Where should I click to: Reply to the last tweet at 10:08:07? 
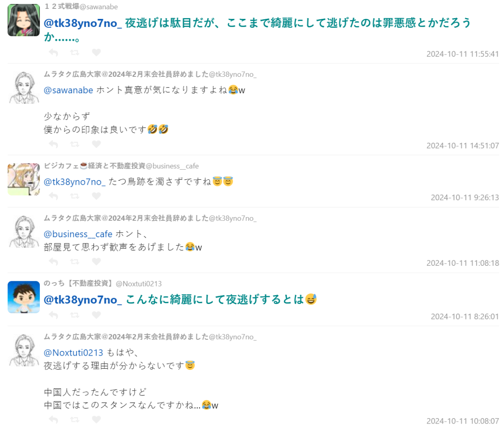(53, 419)
